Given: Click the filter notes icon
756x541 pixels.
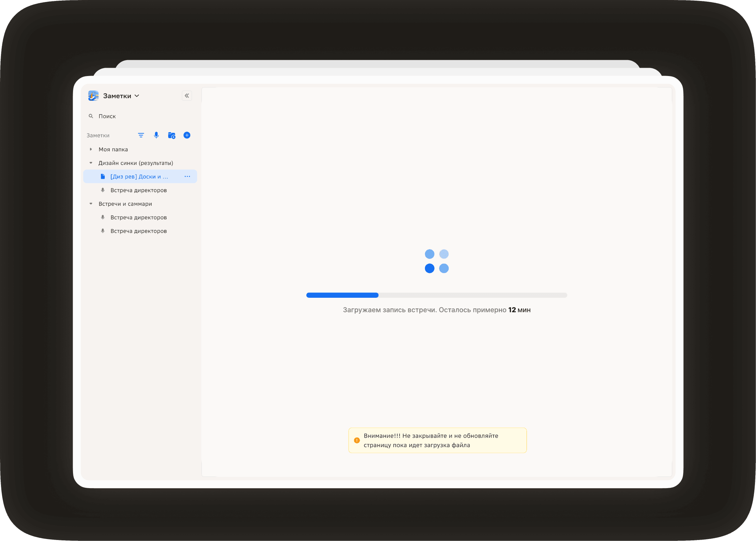Looking at the screenshot, I should (x=141, y=135).
